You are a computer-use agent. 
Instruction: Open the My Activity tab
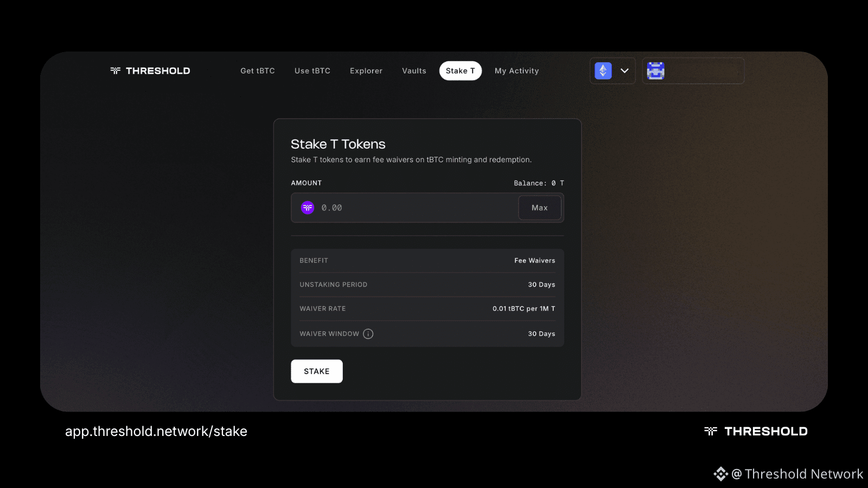point(517,71)
